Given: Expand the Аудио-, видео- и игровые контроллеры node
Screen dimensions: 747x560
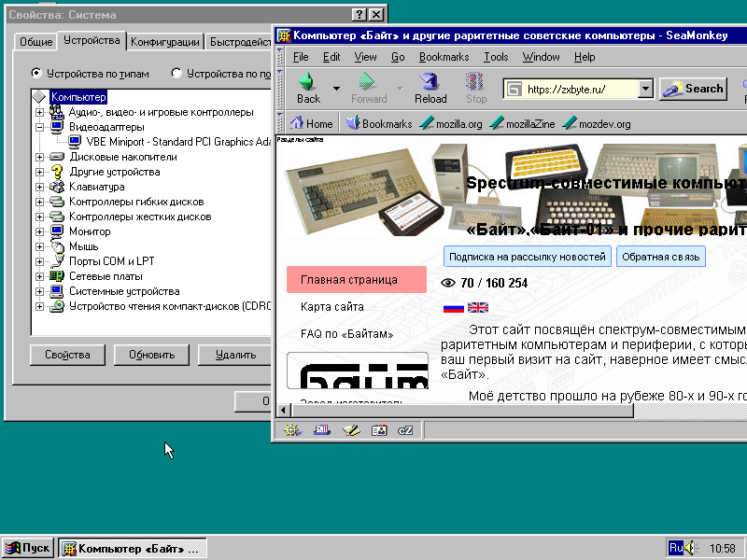Looking at the screenshot, I should [39, 112].
